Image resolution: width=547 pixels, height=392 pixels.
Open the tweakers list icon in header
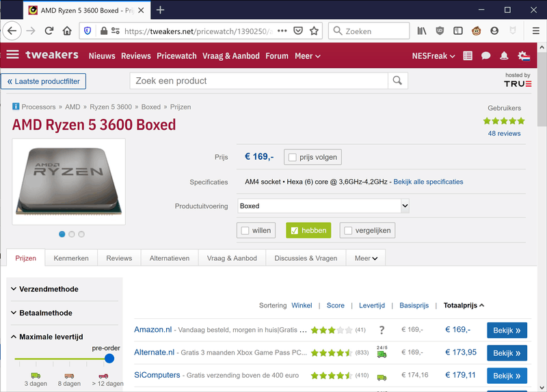(x=468, y=56)
